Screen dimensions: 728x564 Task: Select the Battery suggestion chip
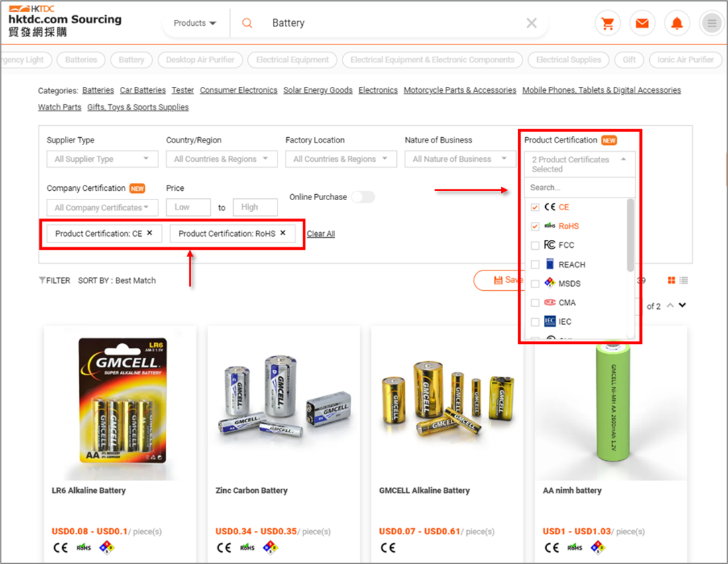(x=131, y=60)
